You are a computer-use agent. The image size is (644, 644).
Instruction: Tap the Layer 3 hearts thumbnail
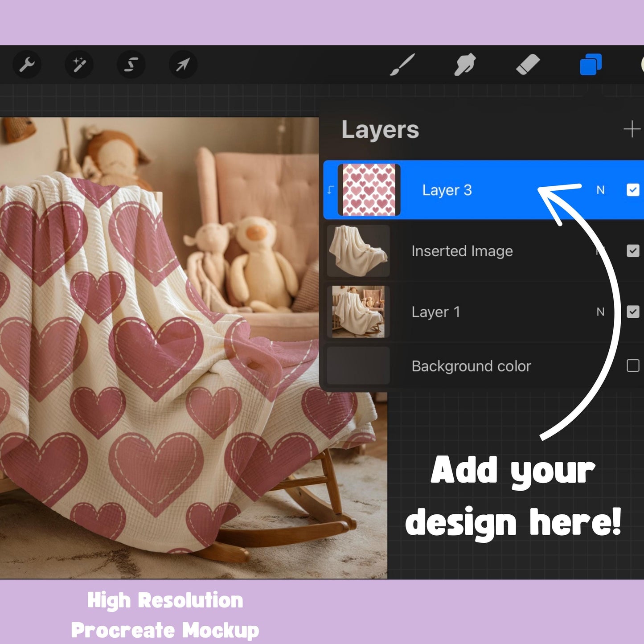369,190
